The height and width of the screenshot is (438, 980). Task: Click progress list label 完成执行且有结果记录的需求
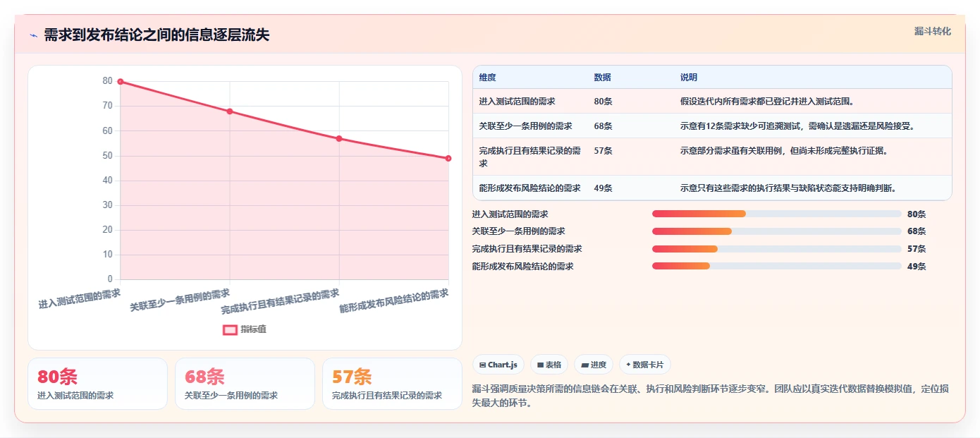click(x=527, y=249)
